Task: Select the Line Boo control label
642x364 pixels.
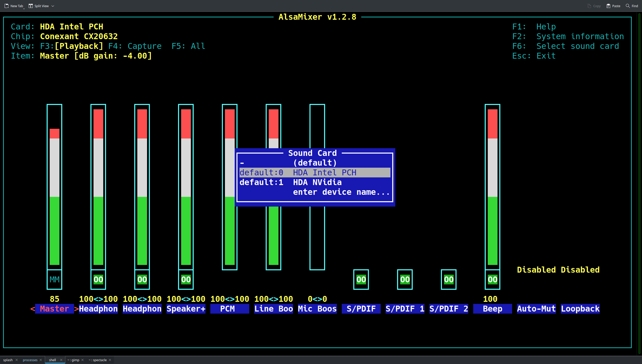Action: [274, 309]
